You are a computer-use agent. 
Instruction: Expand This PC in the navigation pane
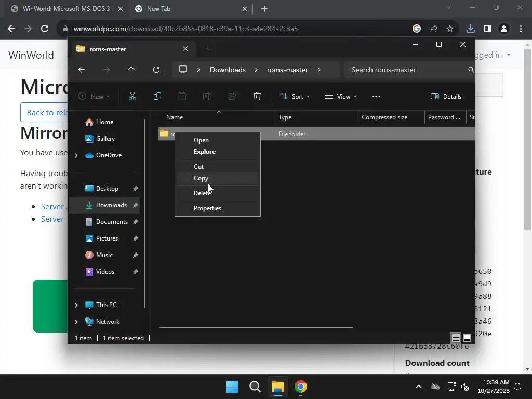tap(76, 305)
